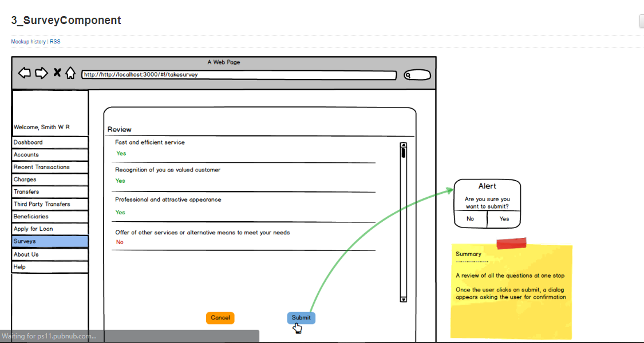Screen dimensions: 644x343
Task: Select Apply for Loan in the sidebar
Action: (50, 229)
